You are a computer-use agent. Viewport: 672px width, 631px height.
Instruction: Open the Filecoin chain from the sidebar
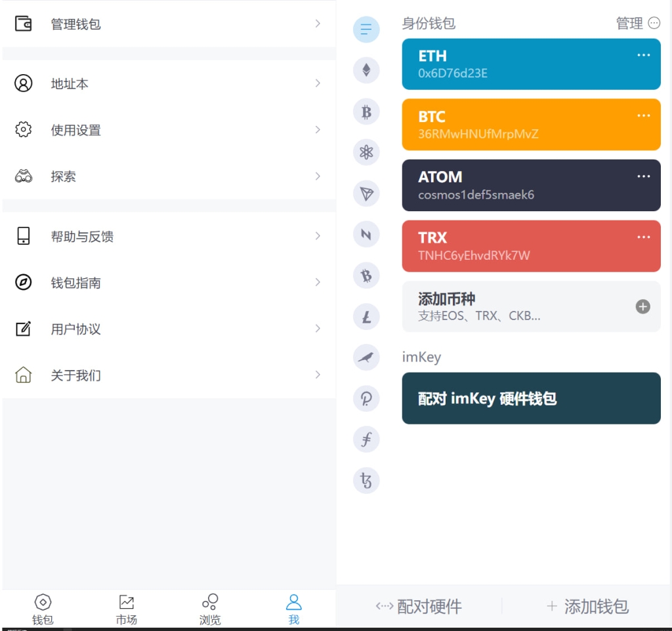click(366, 439)
